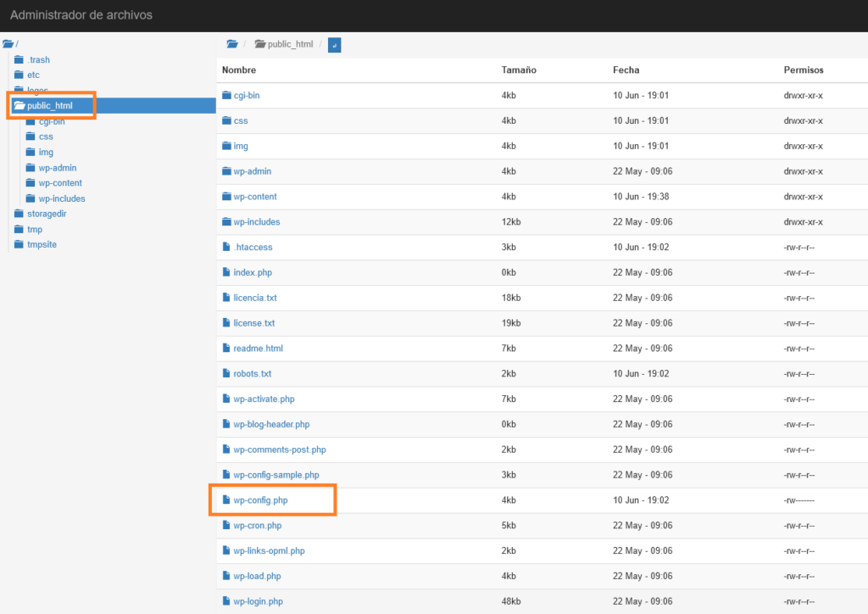868x614 pixels.
Task: Open the .trash folder from the sidebar
Action: [x=37, y=59]
